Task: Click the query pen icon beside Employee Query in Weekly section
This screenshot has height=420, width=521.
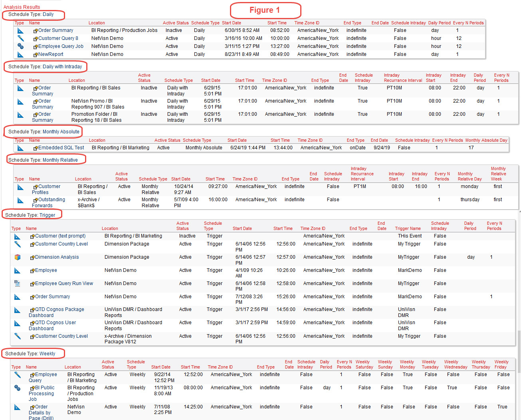Action: pos(17,374)
